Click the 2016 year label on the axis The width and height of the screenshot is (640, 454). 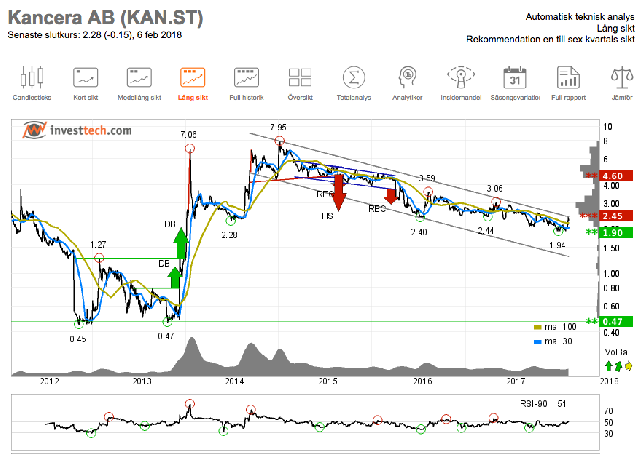point(422,381)
